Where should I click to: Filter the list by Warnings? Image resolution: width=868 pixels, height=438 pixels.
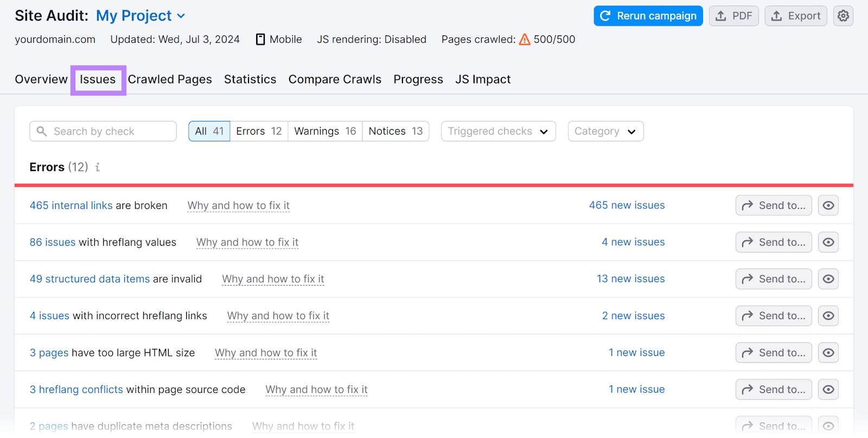[324, 131]
